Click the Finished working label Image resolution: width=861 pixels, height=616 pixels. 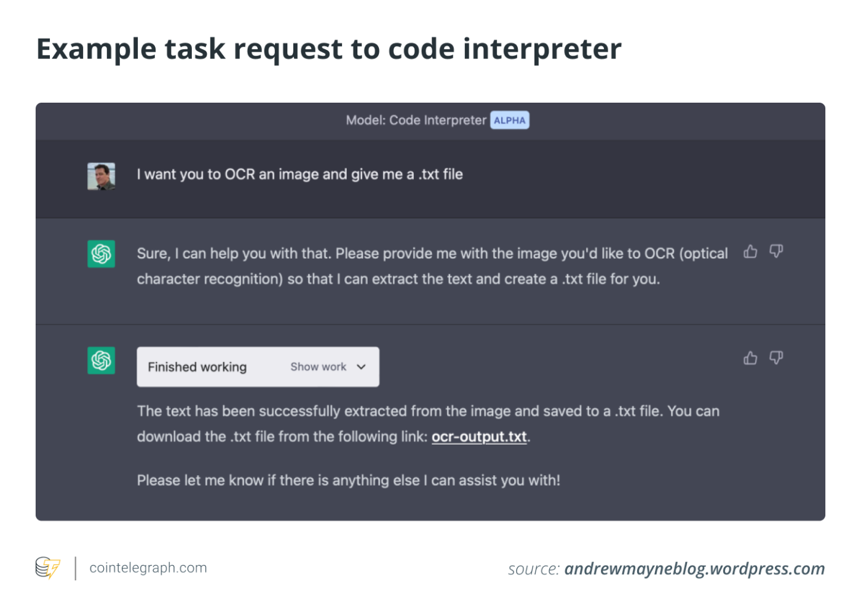[x=197, y=367]
